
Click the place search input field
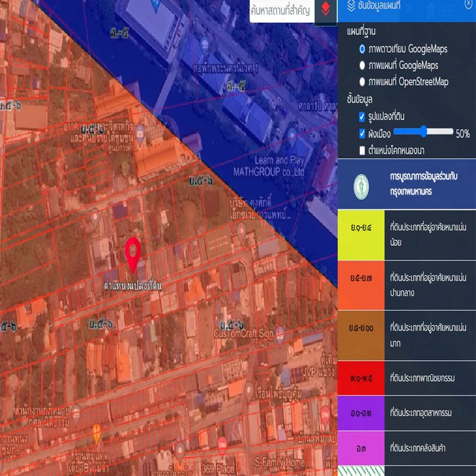coord(281,10)
